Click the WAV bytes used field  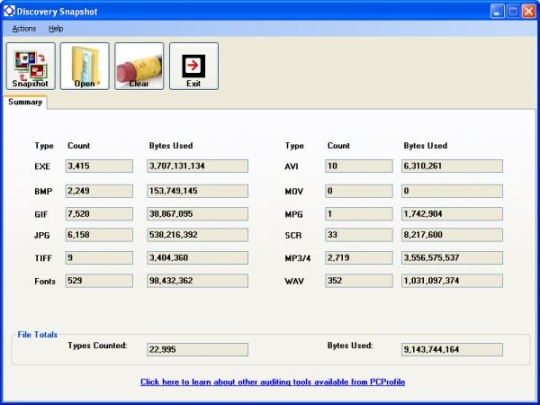pyautogui.click(x=452, y=281)
